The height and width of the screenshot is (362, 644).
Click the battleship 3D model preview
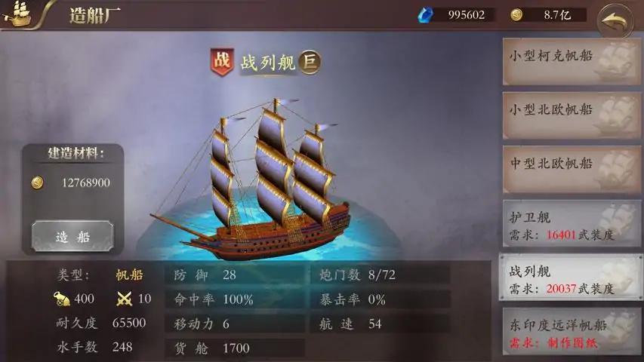[251, 179]
